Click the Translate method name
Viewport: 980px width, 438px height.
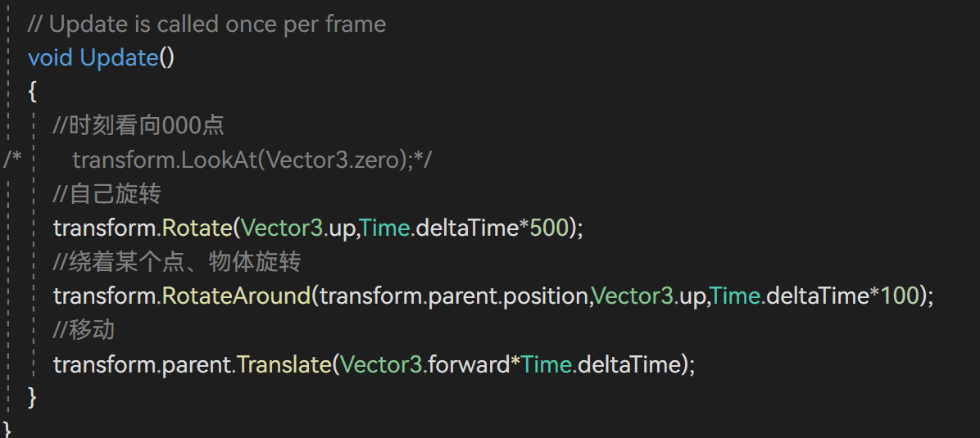click(x=282, y=363)
